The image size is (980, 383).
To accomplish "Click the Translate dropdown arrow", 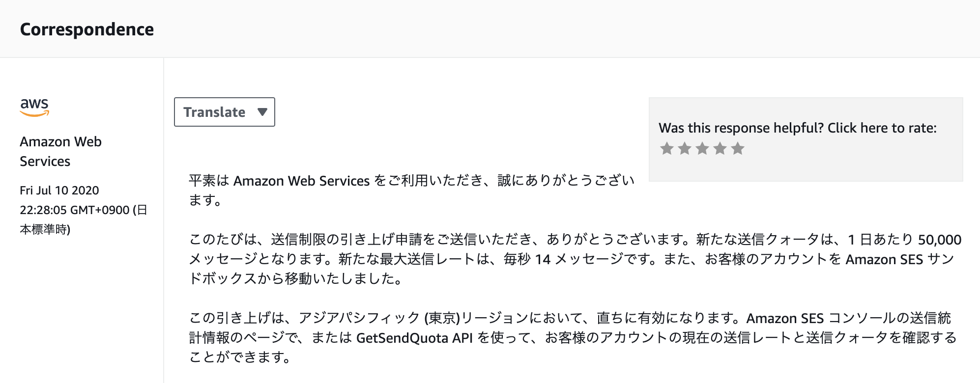I will (262, 112).
